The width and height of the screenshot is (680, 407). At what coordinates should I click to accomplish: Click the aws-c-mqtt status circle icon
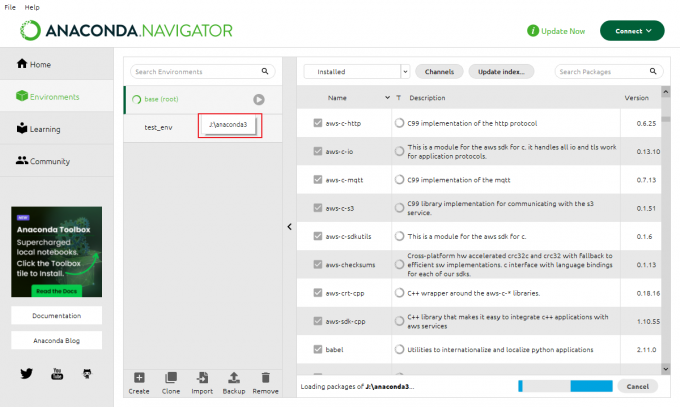click(399, 180)
